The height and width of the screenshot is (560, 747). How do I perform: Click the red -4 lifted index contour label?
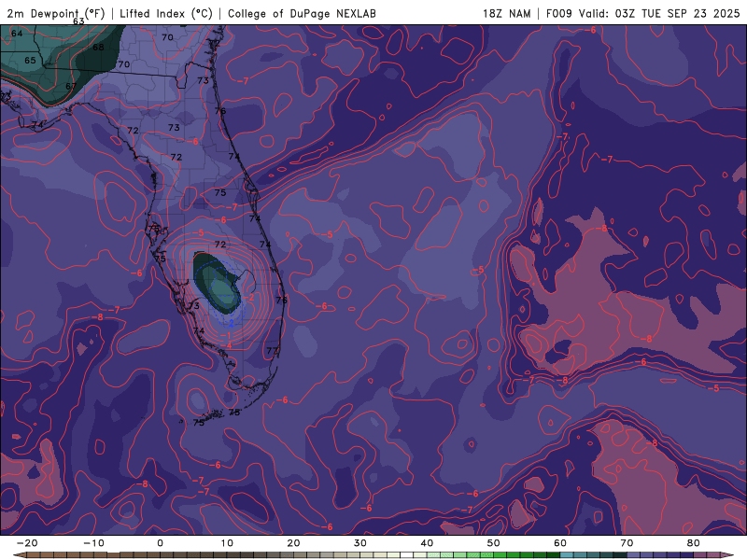click(x=227, y=345)
